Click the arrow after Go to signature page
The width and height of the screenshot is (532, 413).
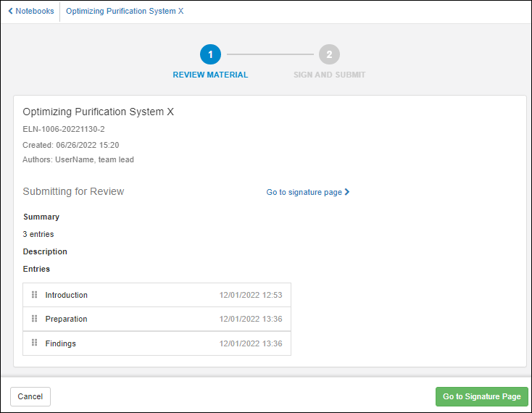[x=347, y=192]
